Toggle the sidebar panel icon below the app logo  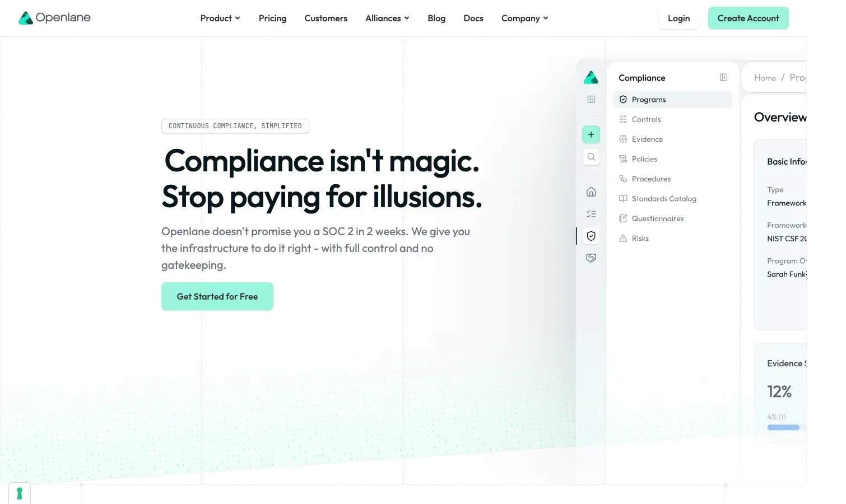(591, 100)
